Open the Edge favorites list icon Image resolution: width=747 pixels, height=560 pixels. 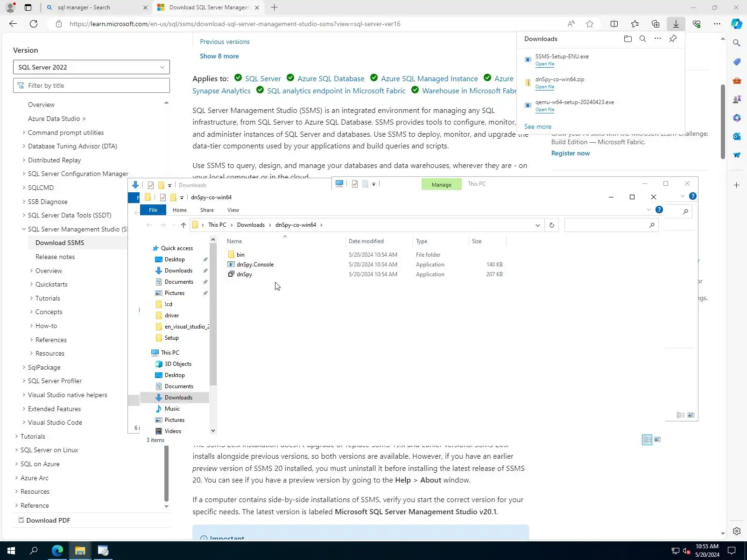point(635,24)
